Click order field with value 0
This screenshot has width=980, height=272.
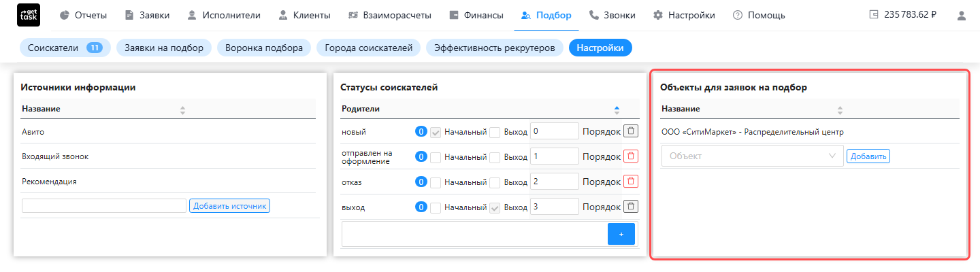pos(554,131)
